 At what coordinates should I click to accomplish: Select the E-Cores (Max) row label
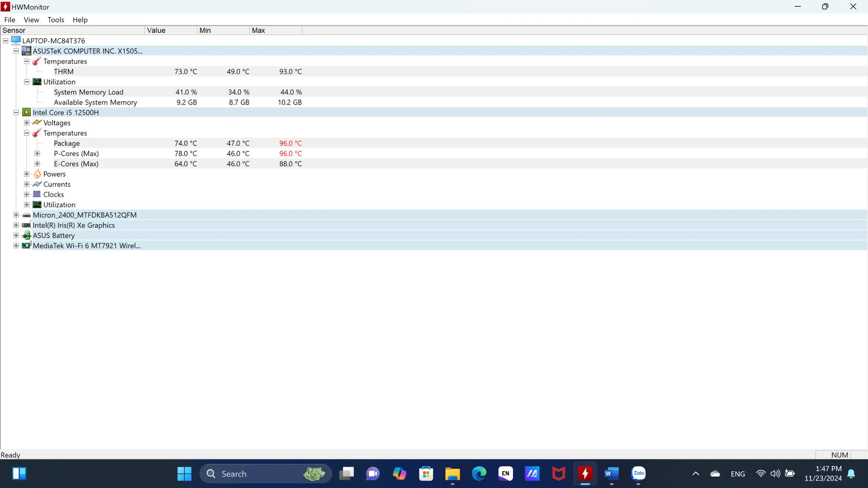[76, 164]
